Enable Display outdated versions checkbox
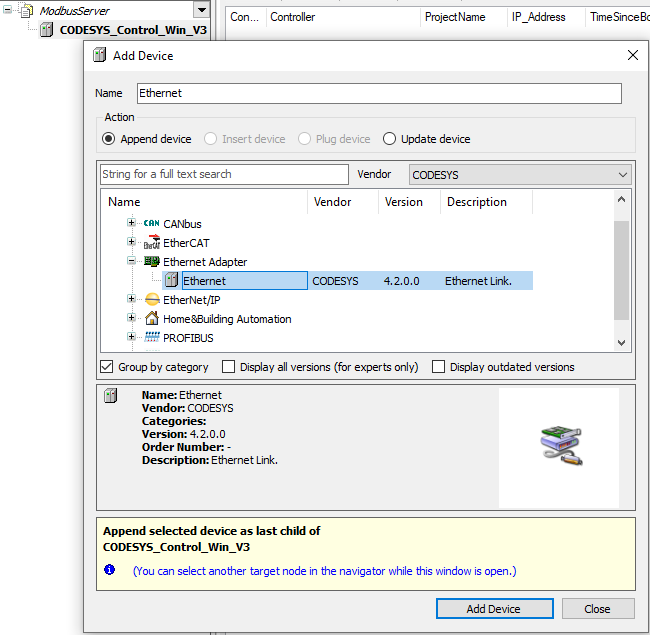The height and width of the screenshot is (635, 650). [438, 367]
